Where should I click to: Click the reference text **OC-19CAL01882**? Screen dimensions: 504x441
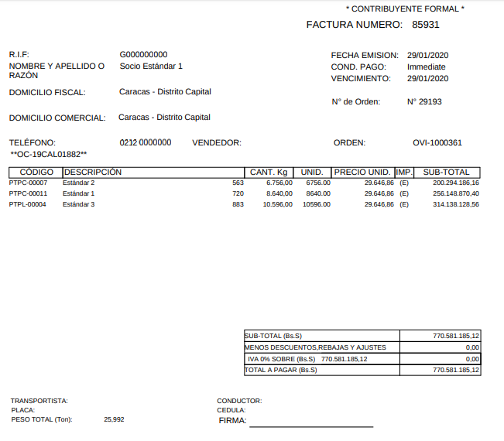(48, 155)
